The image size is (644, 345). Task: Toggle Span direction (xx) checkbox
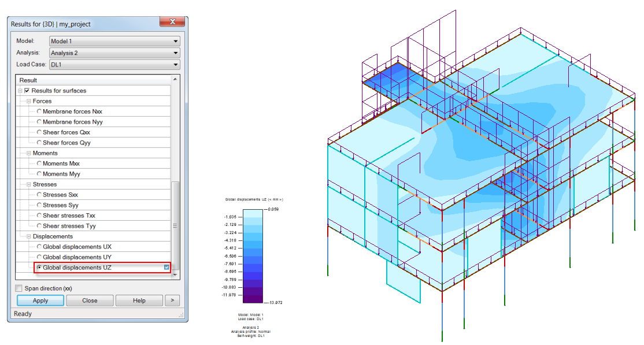(19, 288)
